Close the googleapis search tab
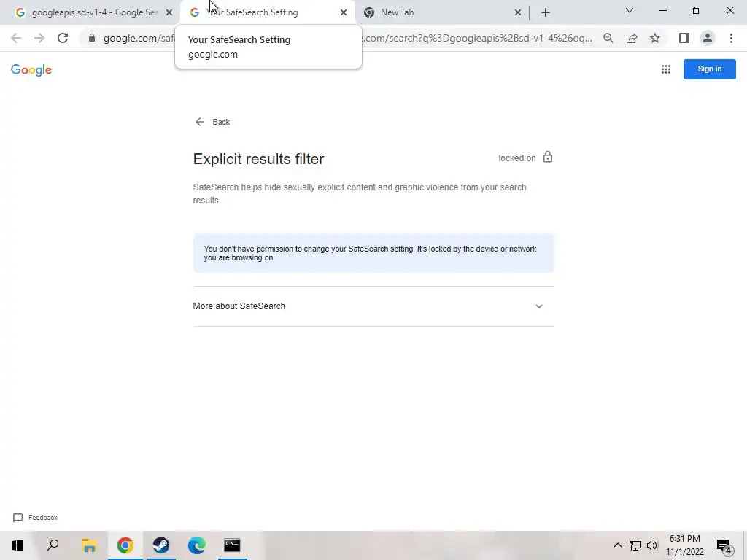 [169, 12]
